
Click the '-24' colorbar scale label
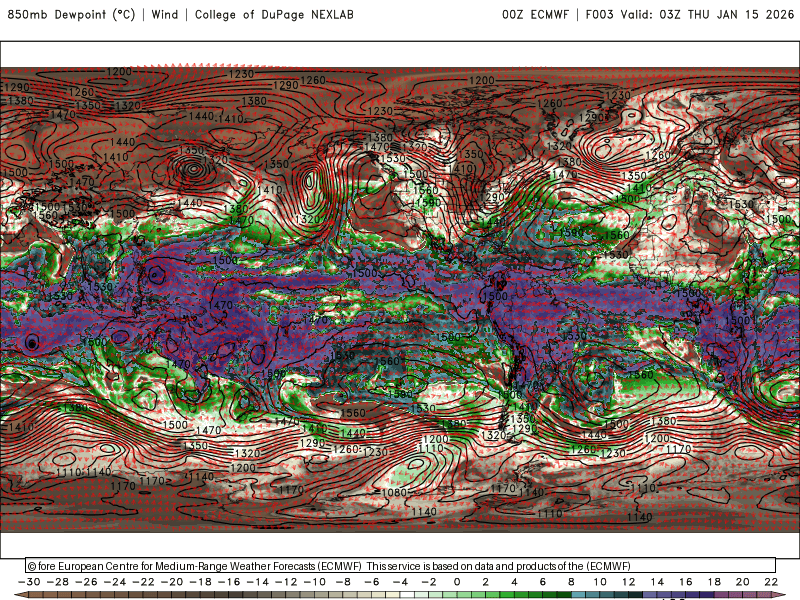pos(115,582)
